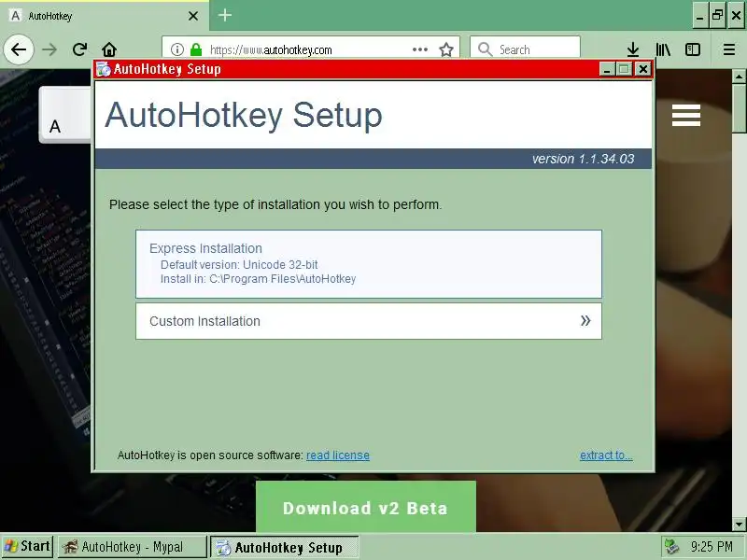This screenshot has height=560, width=747.
Task: View site information icon in address bar
Action: (x=177, y=49)
